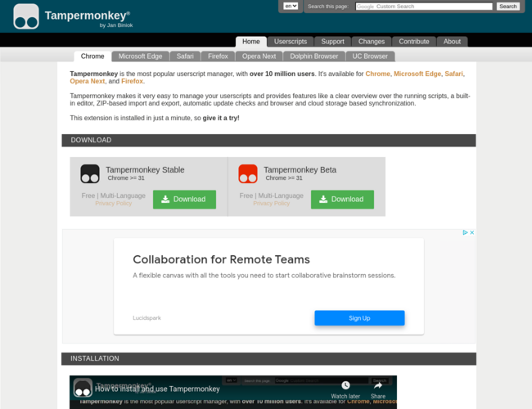Click the red Tampermonkey Beta icon
The image size is (532, 409).
click(x=248, y=173)
